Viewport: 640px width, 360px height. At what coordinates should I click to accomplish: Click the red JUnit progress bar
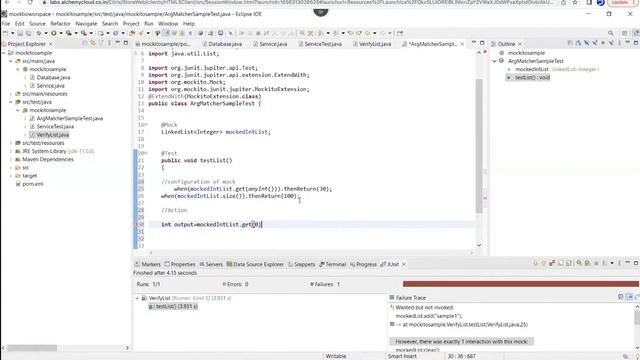point(520,284)
